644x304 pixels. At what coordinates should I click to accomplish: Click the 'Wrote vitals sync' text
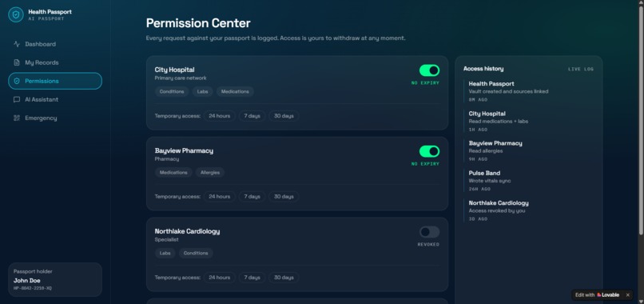coord(490,181)
